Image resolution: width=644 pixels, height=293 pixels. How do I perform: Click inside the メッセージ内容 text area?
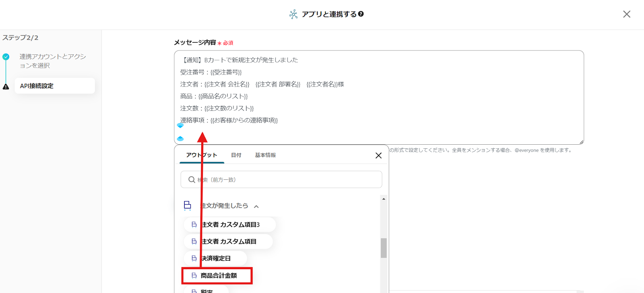click(x=379, y=97)
